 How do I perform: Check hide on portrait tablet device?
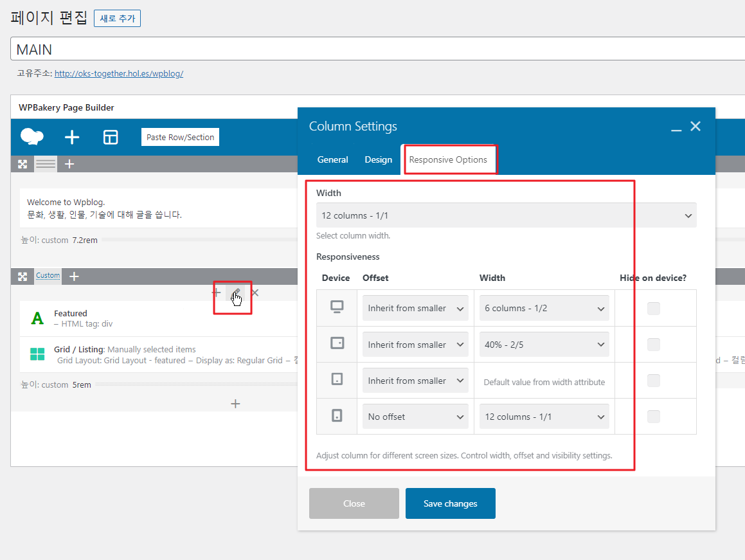(x=654, y=381)
